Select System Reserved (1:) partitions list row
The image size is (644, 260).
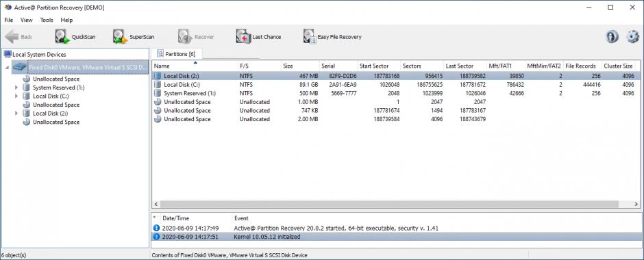point(396,93)
